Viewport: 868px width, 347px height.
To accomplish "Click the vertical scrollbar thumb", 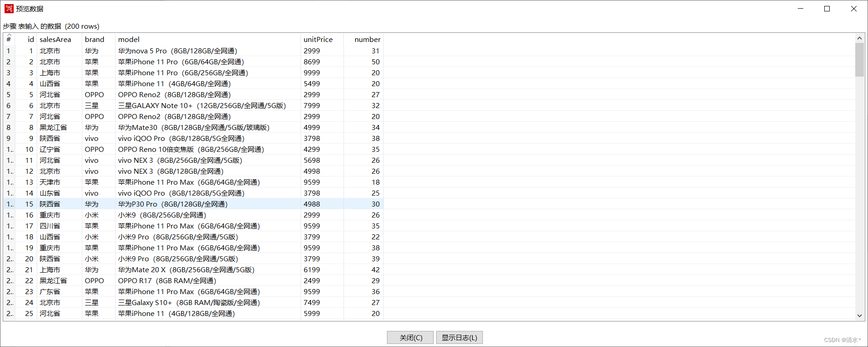I will tap(859, 60).
